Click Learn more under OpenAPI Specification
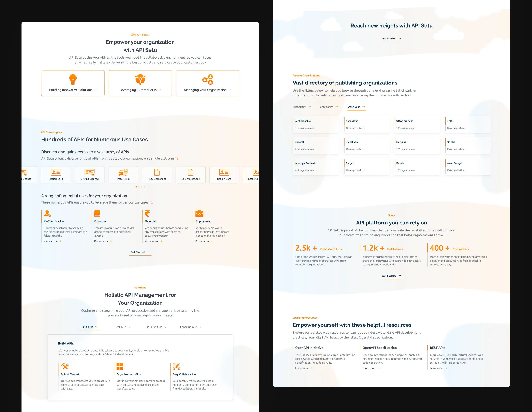This screenshot has width=532, height=412. tap(371, 368)
